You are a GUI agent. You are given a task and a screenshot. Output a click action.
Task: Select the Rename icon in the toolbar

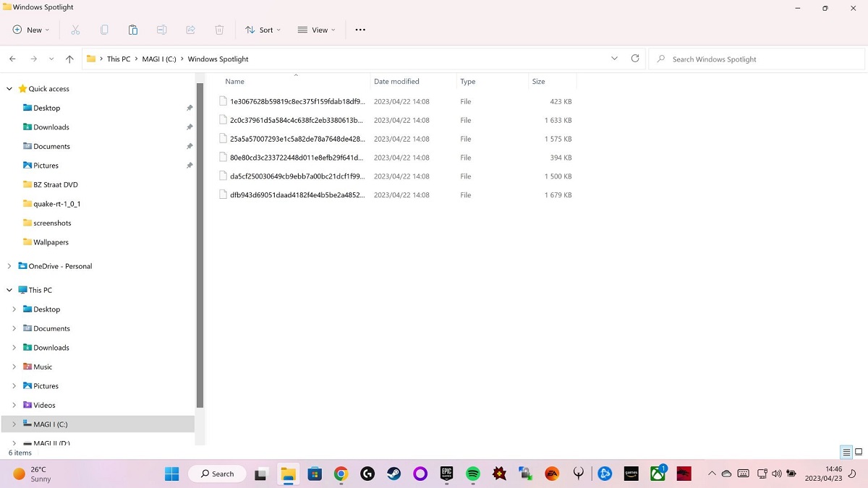click(x=161, y=30)
